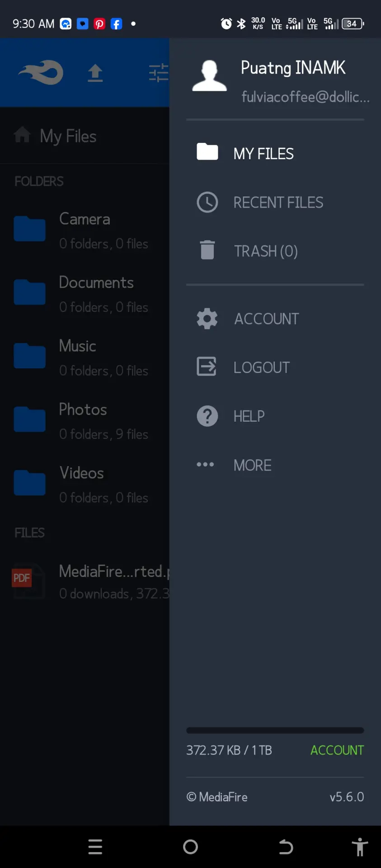This screenshot has height=868, width=381.
Task: Tap the fulviacoffee email address
Action: pyautogui.click(x=306, y=96)
